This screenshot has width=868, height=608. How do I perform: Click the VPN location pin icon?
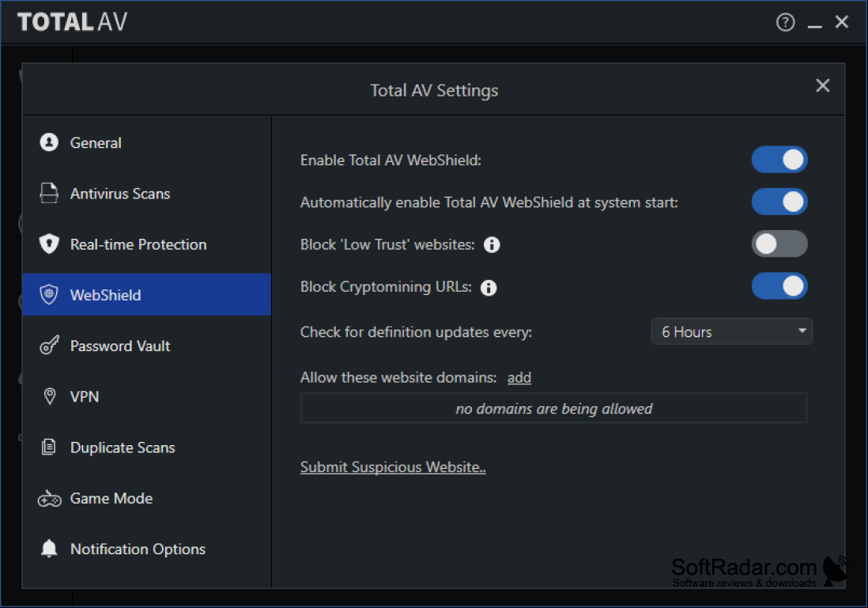[x=50, y=396]
